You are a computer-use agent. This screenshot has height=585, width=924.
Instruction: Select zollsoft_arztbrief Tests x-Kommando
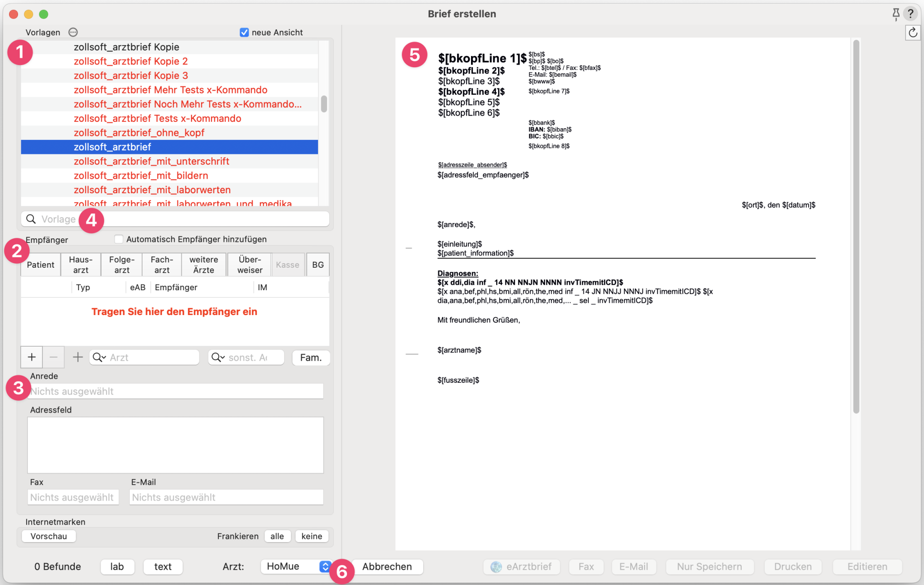click(x=170, y=118)
